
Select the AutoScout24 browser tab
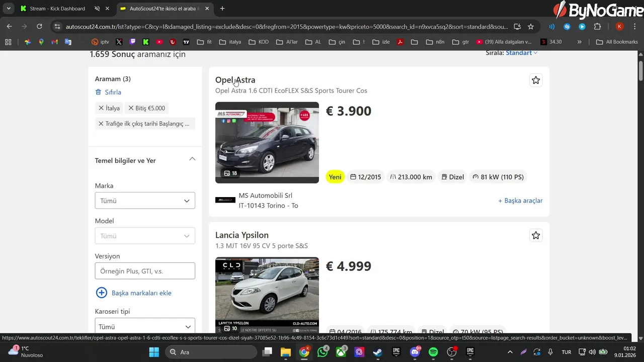pos(165,9)
